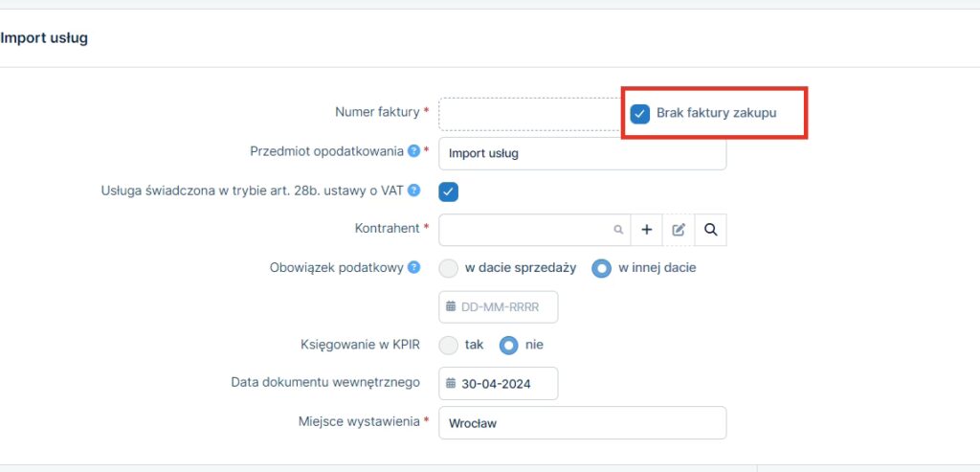Edit Kontrahent using the pencil icon
The height and width of the screenshot is (472, 980).
coord(679,230)
